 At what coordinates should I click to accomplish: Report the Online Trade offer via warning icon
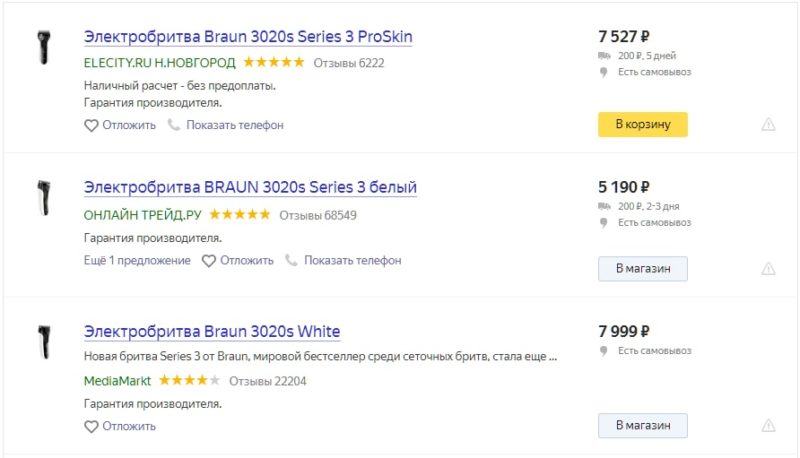[768, 269]
